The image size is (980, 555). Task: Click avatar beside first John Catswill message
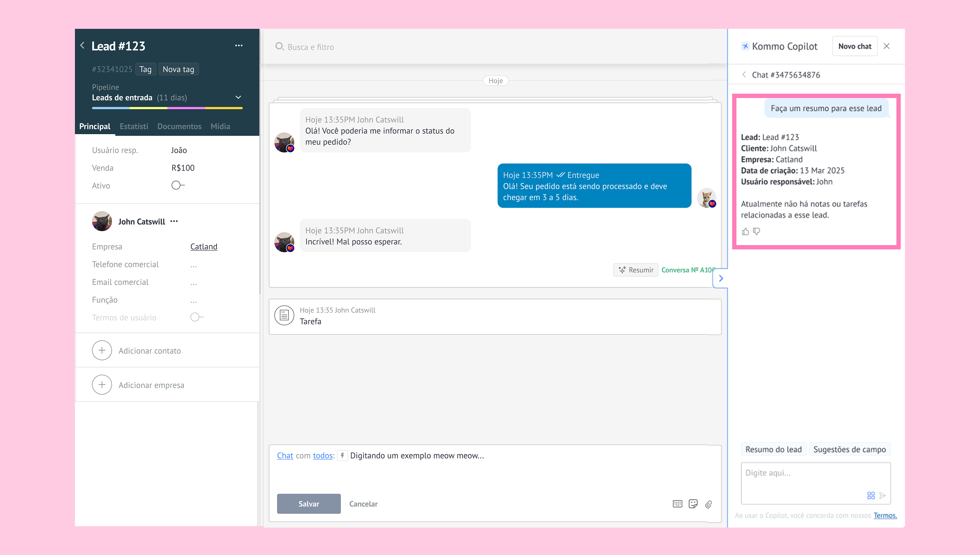[284, 143]
